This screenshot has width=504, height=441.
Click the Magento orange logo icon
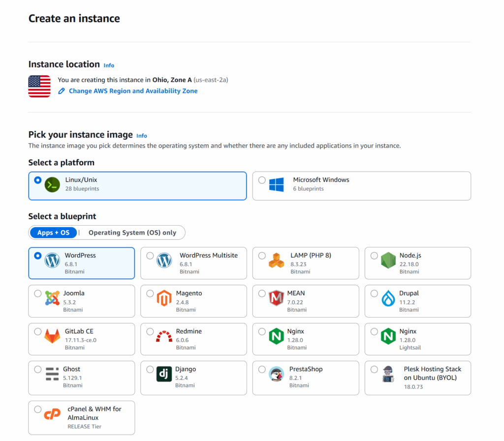pyautogui.click(x=164, y=298)
